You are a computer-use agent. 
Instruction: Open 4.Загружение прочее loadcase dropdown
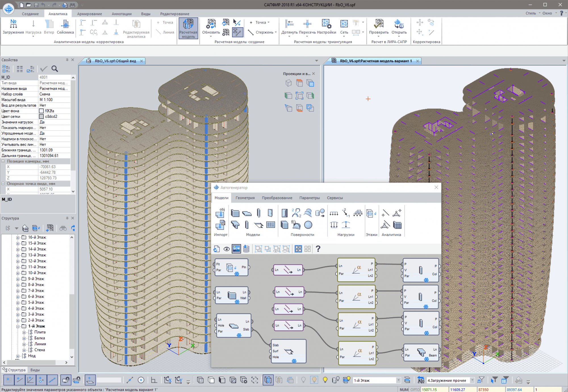[x=472, y=380]
